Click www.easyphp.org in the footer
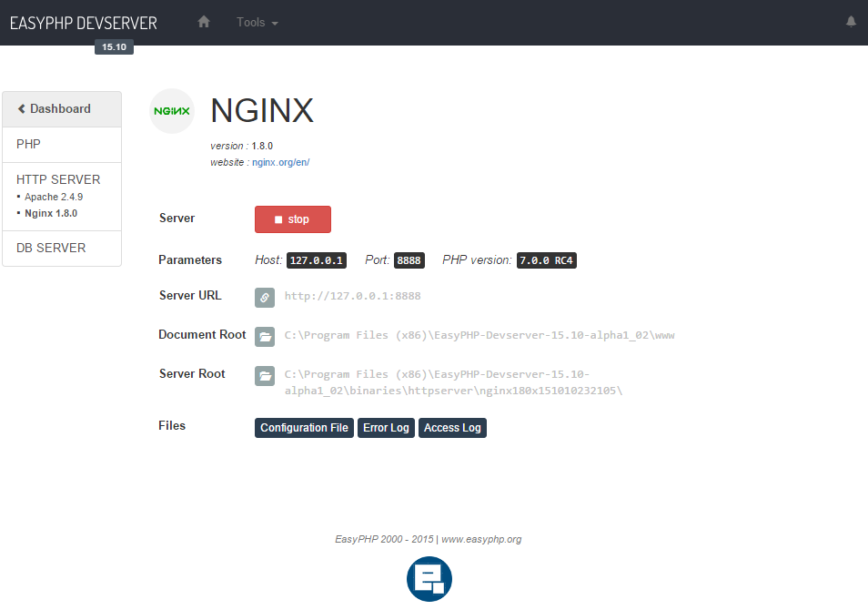 click(481, 539)
